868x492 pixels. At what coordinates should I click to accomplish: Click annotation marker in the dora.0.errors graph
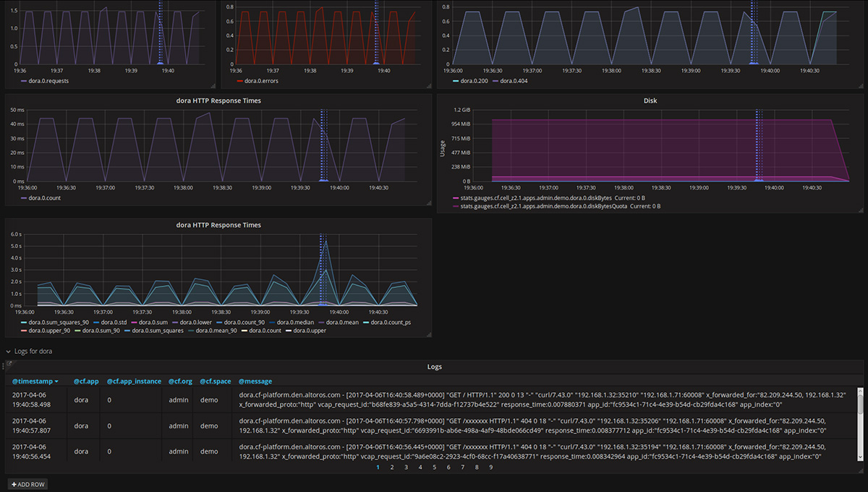tap(376, 64)
